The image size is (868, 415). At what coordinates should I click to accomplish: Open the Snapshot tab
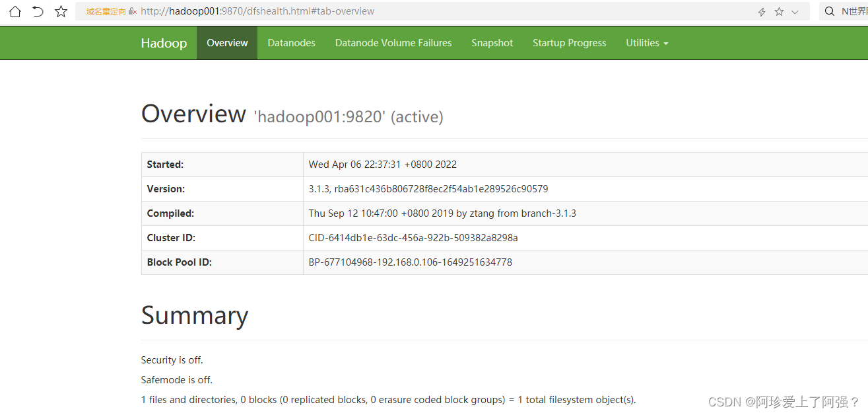492,43
